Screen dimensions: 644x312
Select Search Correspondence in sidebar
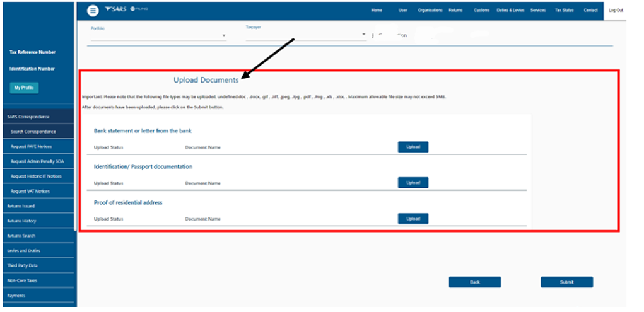pos(33,132)
